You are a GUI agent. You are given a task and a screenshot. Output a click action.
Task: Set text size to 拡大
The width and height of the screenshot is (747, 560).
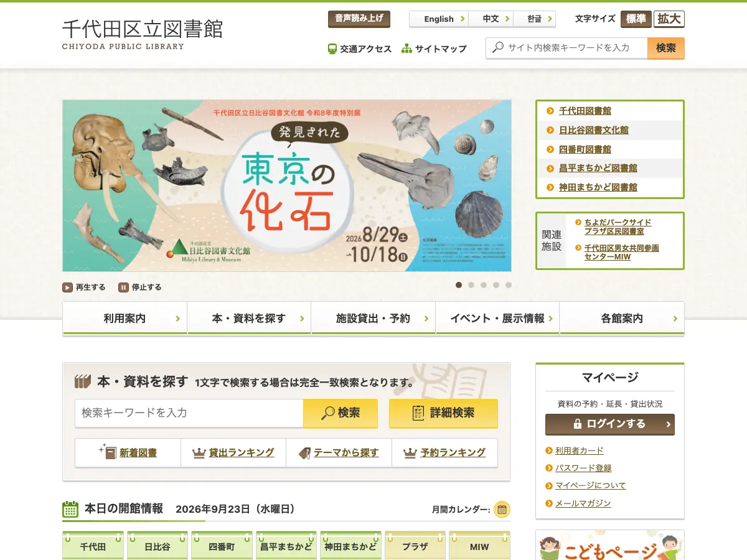pyautogui.click(x=669, y=19)
